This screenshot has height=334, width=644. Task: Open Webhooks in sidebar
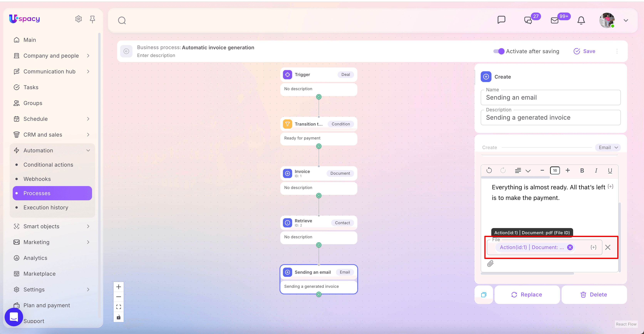click(x=37, y=179)
